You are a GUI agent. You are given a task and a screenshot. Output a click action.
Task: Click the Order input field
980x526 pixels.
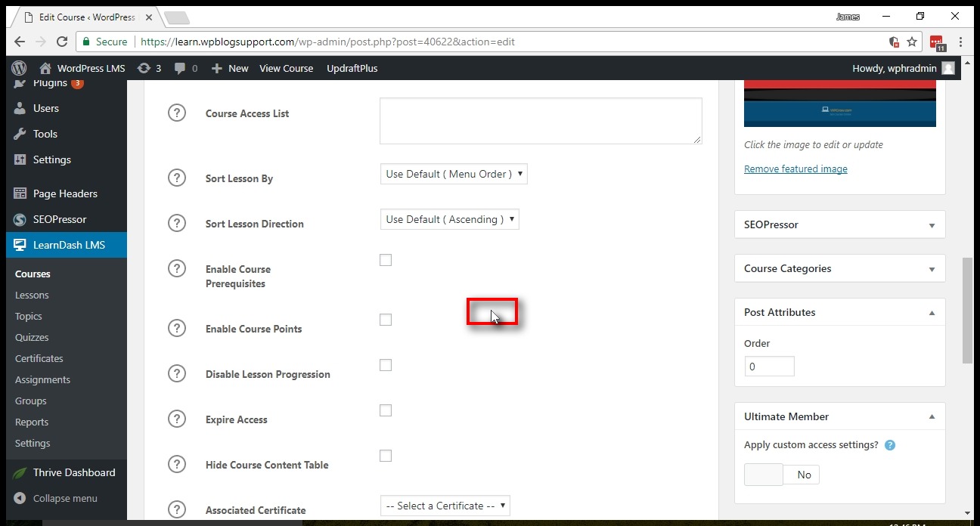click(x=769, y=367)
